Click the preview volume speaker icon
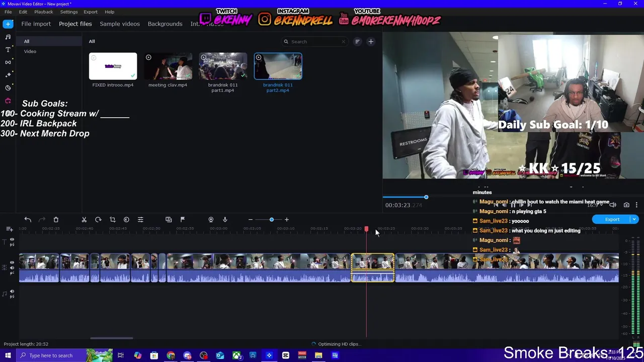The image size is (644, 362). tap(613, 205)
